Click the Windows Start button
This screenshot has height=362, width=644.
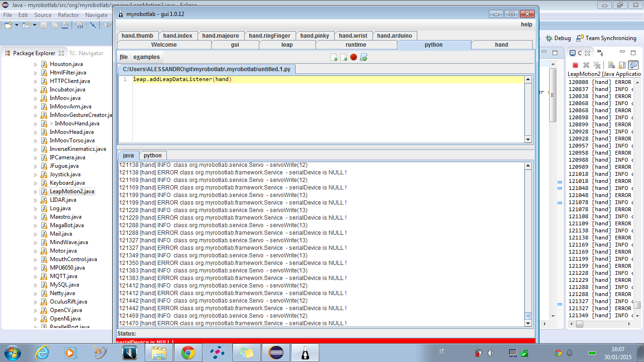(x=12, y=353)
